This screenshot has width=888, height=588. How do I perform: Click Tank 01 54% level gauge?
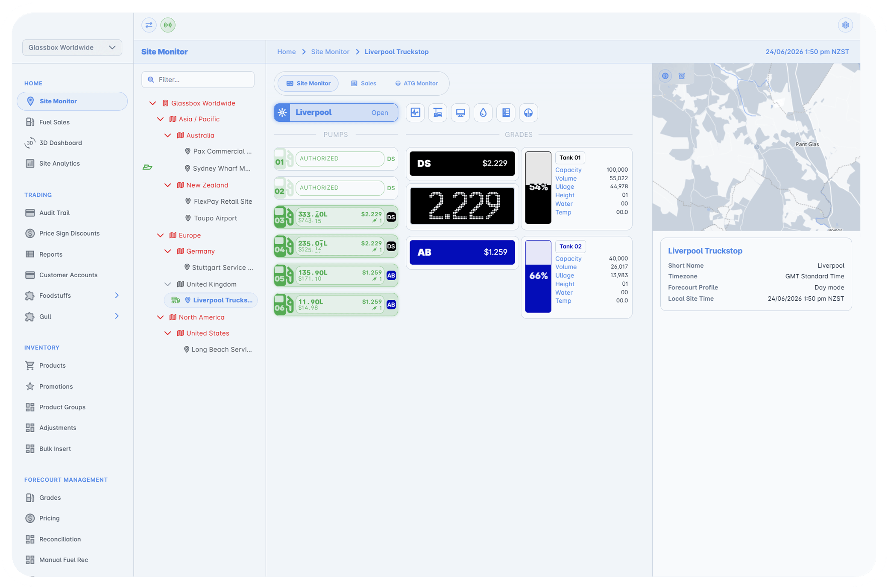coord(538,187)
